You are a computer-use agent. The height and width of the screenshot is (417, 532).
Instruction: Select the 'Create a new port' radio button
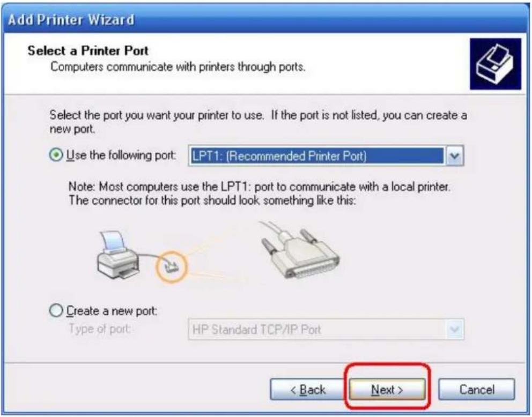point(56,310)
